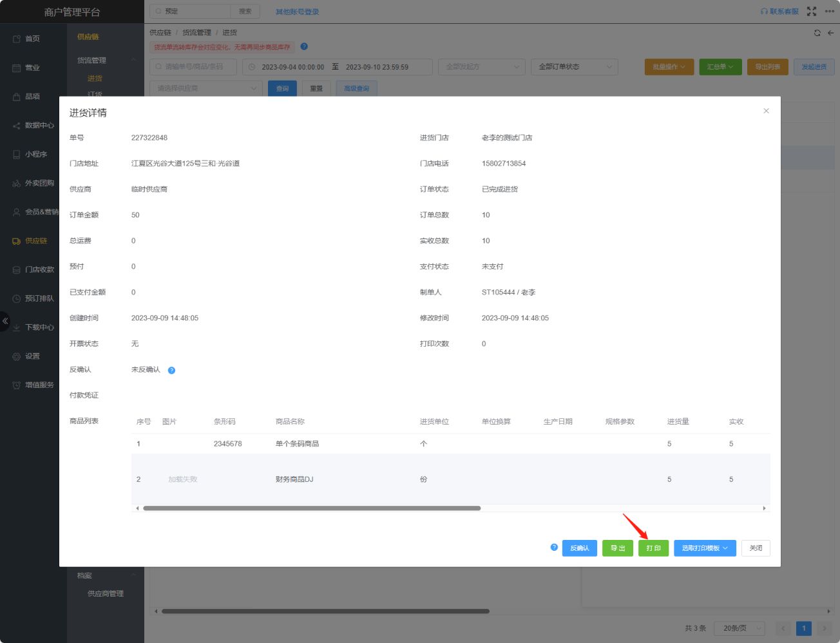Image resolution: width=840 pixels, height=643 pixels.
Task: Click the green 导出 button
Action: tap(618, 548)
